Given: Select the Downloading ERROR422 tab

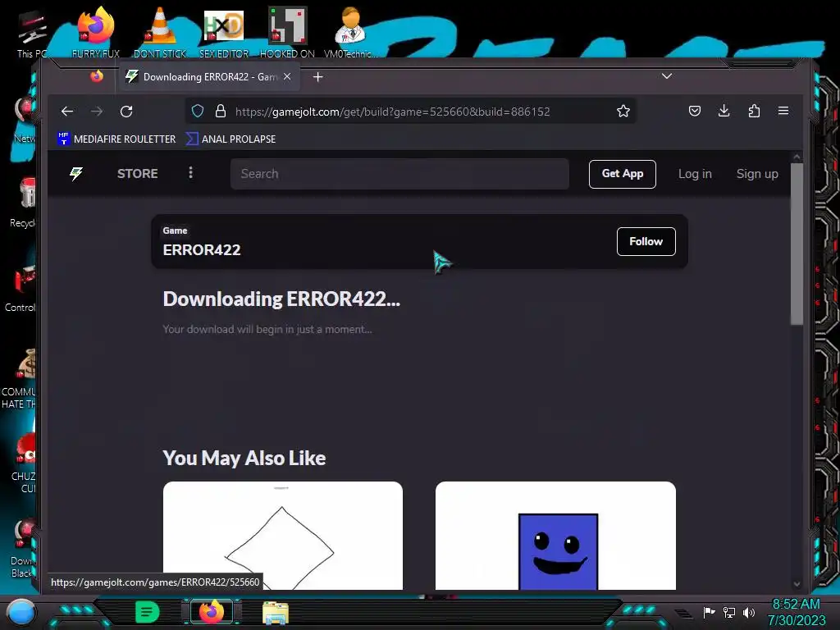Looking at the screenshot, I should [209, 77].
